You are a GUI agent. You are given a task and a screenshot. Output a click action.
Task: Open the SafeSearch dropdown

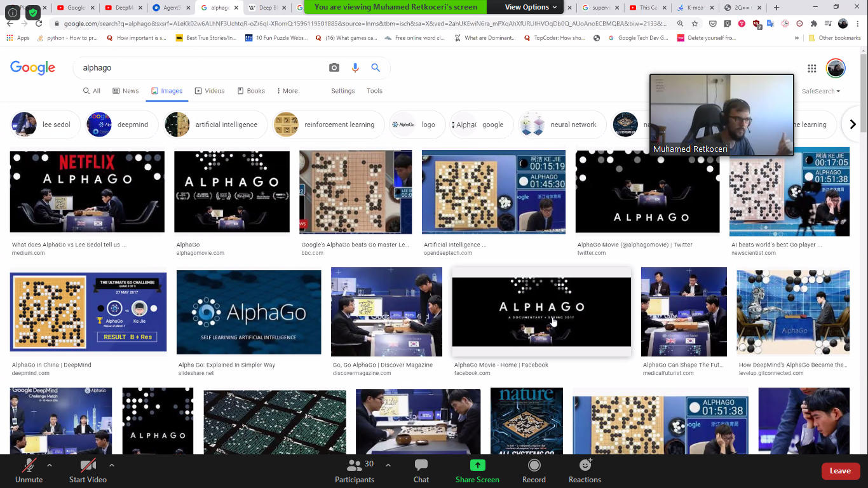820,91
